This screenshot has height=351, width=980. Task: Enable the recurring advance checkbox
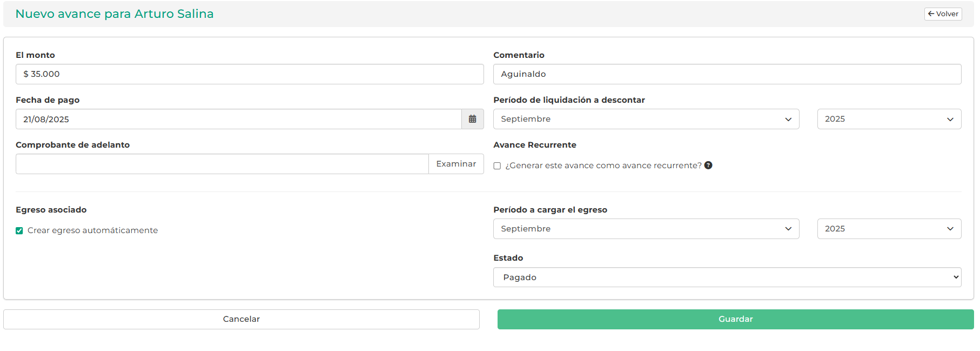tap(497, 166)
